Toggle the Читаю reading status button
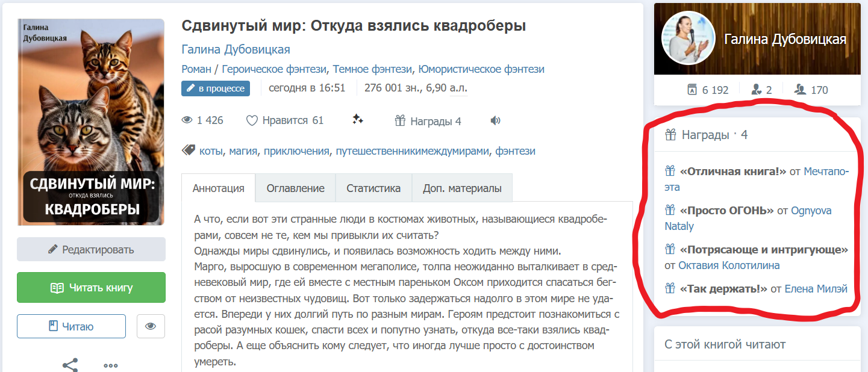 (x=71, y=326)
